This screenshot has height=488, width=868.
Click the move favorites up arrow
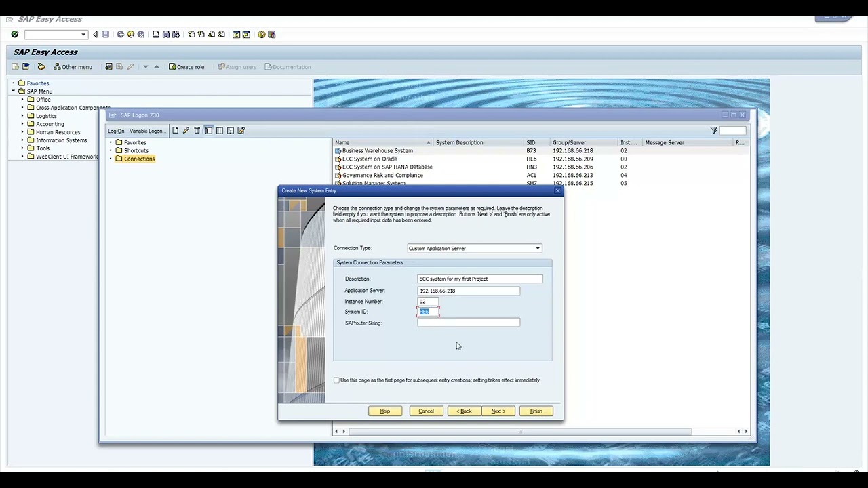pos(156,66)
